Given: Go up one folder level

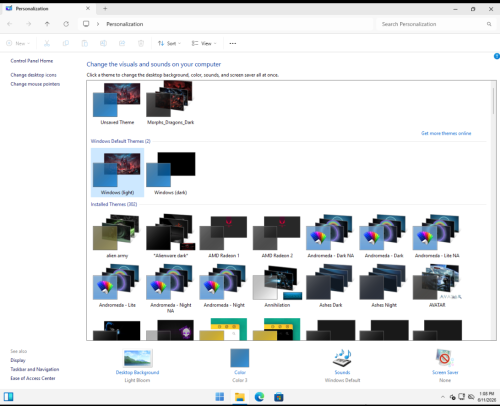Looking at the screenshot, I should click(x=47, y=24).
